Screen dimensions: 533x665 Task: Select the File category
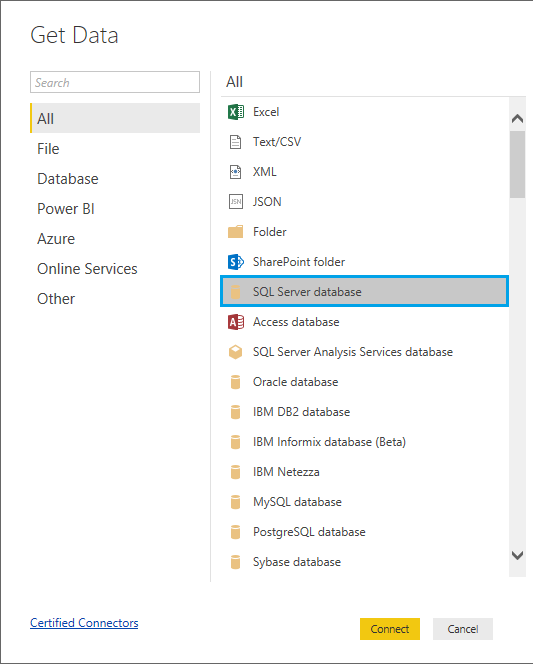(x=115, y=149)
